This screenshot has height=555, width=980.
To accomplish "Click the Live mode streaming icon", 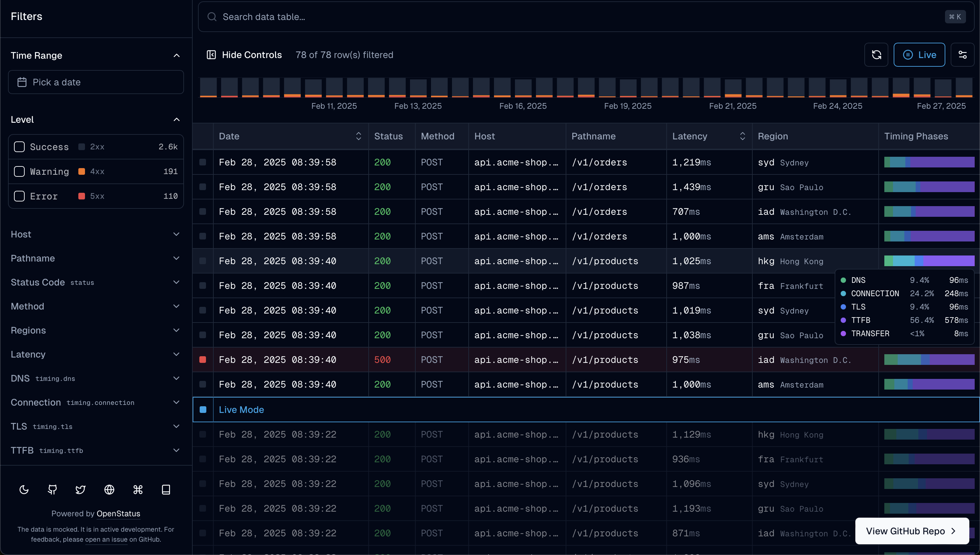I will [x=907, y=55].
